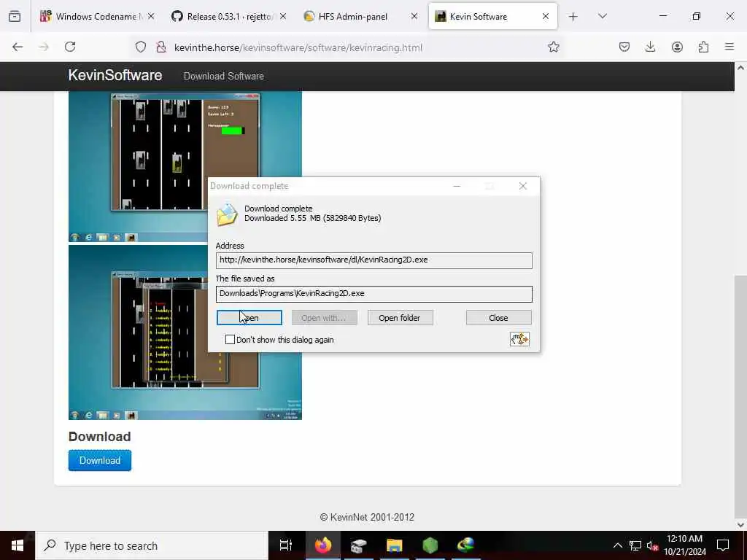Image resolution: width=747 pixels, height=560 pixels.
Task: Close the HFS Admin-panel tab
Action: point(414,17)
